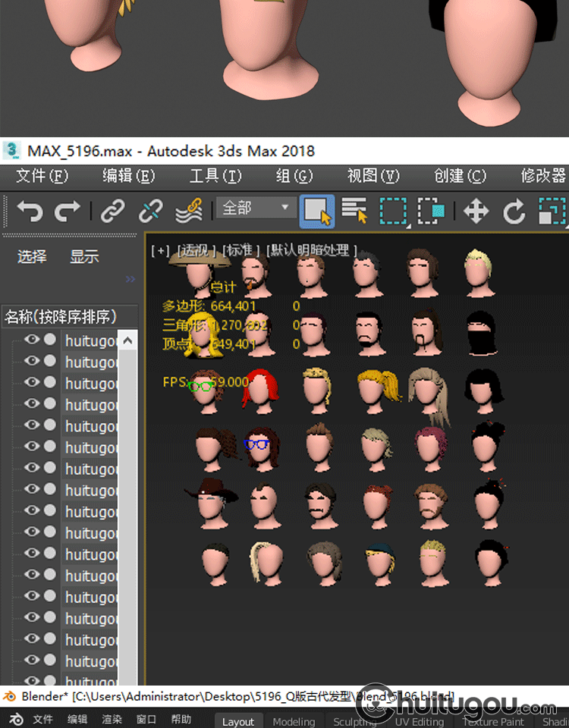Open the 创建(C) menu
569x728 pixels.
pos(460,176)
